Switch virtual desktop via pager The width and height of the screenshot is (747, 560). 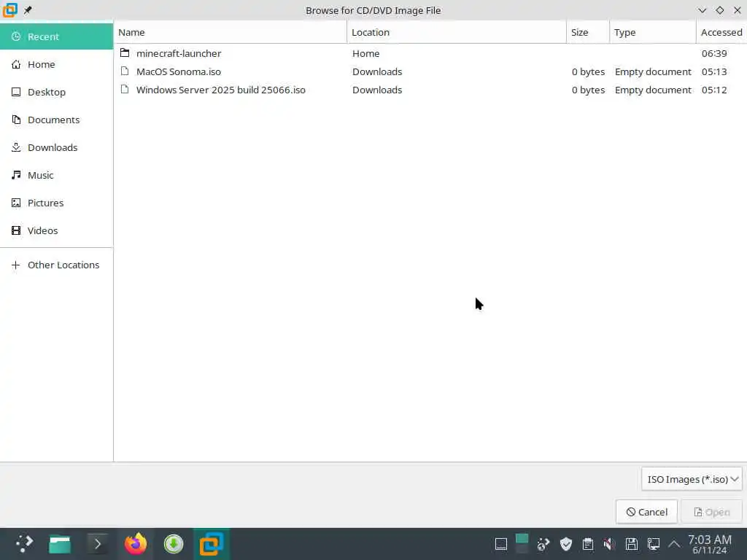(522, 544)
